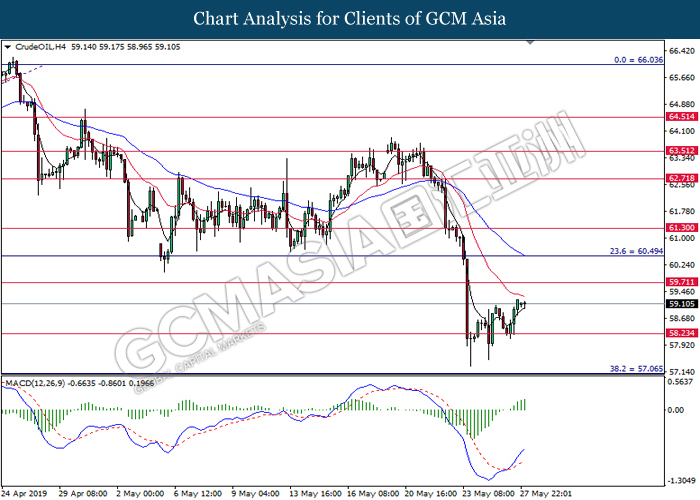Click the red 64.514 price tag

[x=679, y=117]
